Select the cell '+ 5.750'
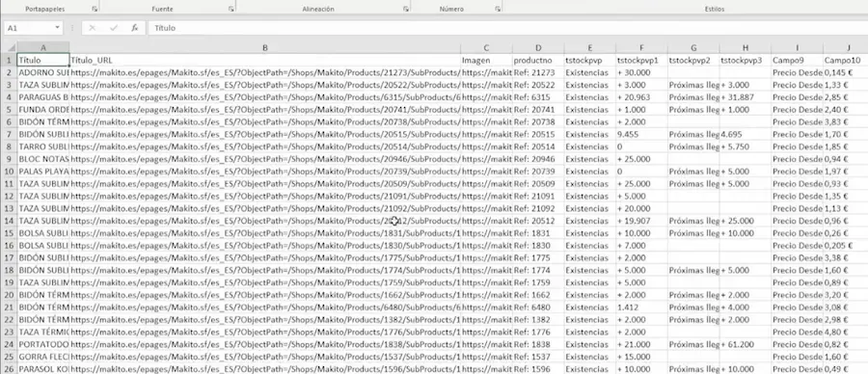The height and width of the screenshot is (374, 868). 746,147
